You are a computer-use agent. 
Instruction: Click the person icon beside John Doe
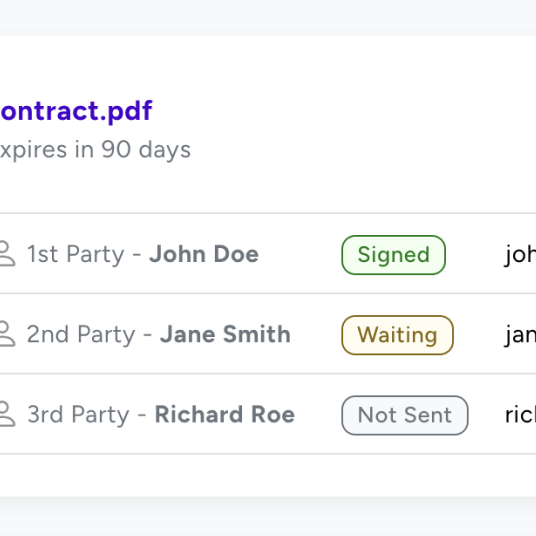tap(7, 254)
